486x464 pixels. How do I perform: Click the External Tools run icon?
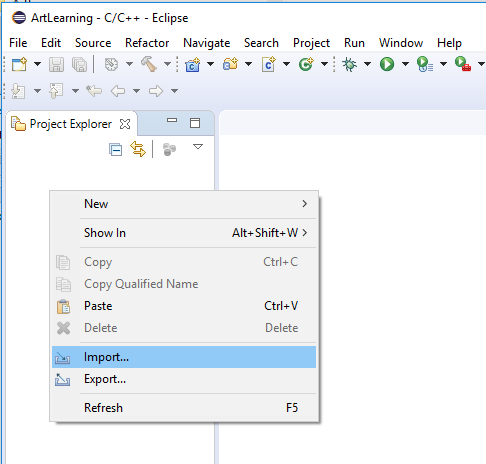point(463,64)
